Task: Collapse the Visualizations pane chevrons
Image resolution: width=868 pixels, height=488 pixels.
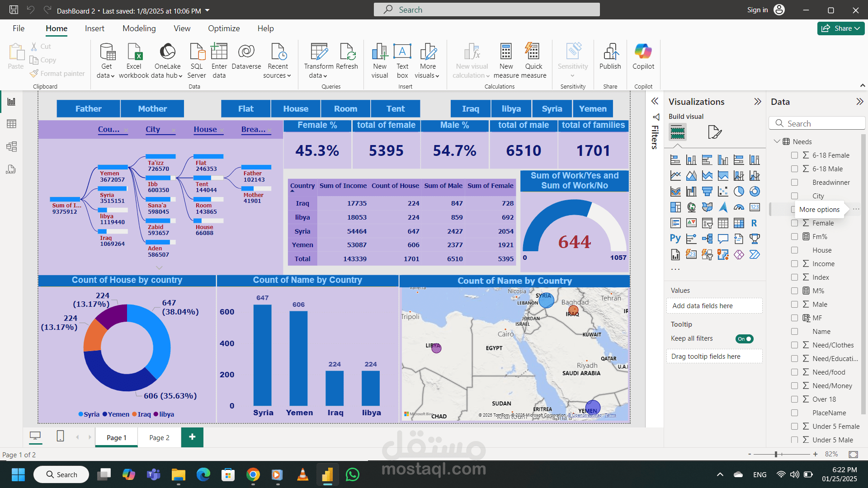Action: (758, 102)
